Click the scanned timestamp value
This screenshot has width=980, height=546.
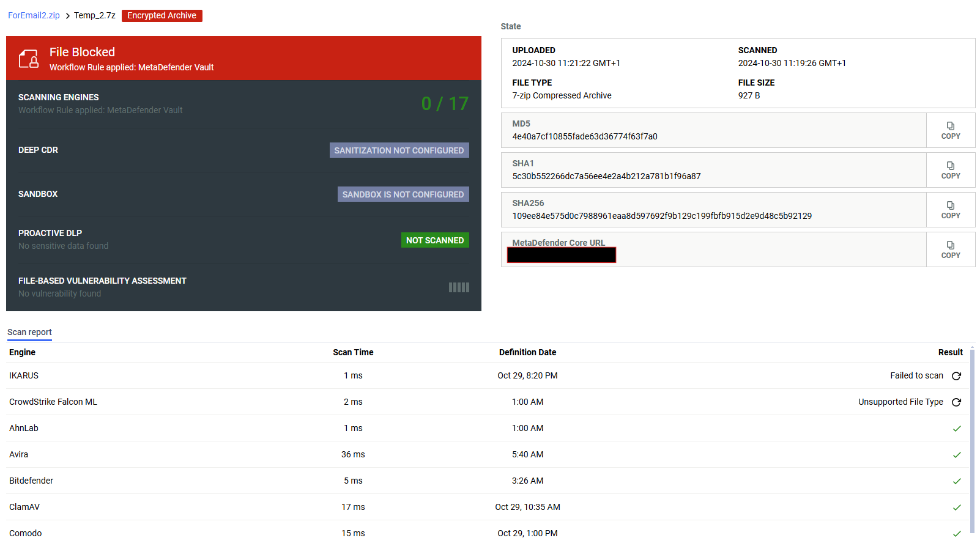coord(792,63)
